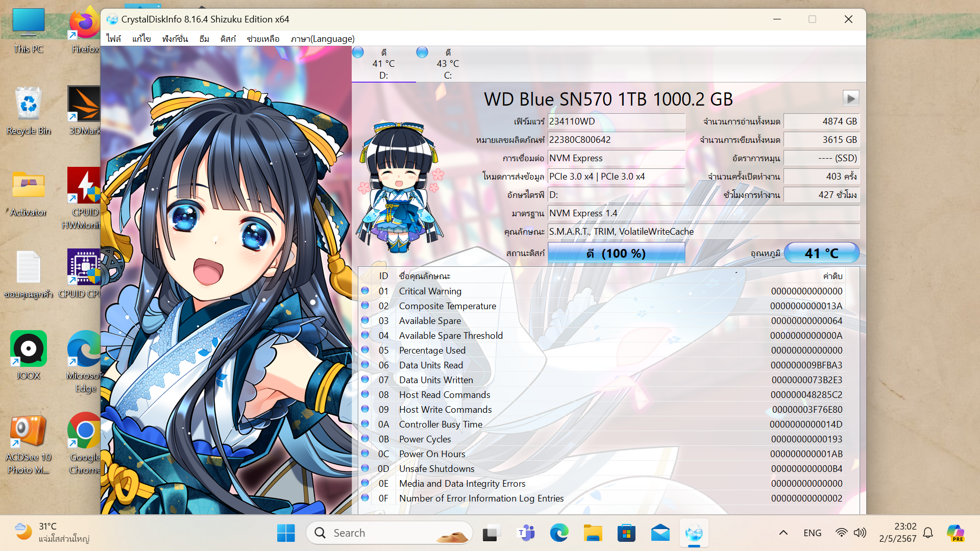This screenshot has height=551, width=980.
Task: Open the 3DMark desktop shortcut
Action: click(x=85, y=110)
